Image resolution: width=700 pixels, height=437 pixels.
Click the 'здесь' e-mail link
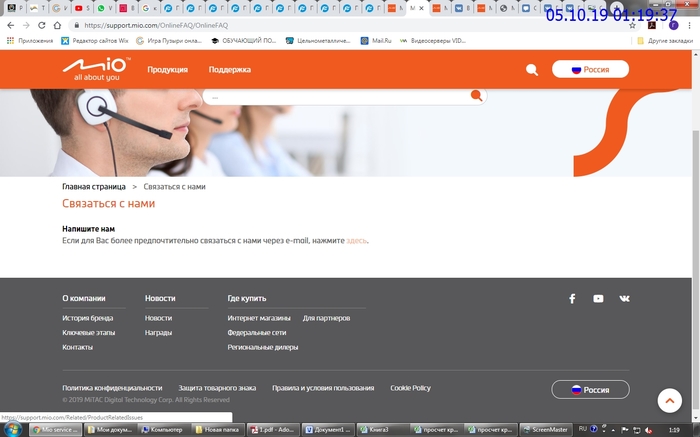click(x=357, y=241)
